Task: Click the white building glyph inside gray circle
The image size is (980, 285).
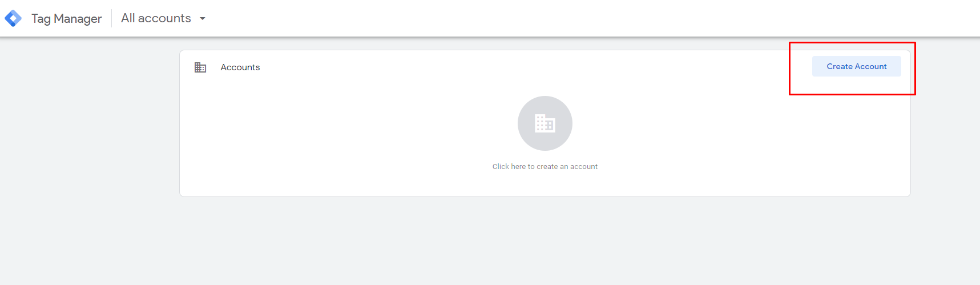Action: (x=545, y=123)
